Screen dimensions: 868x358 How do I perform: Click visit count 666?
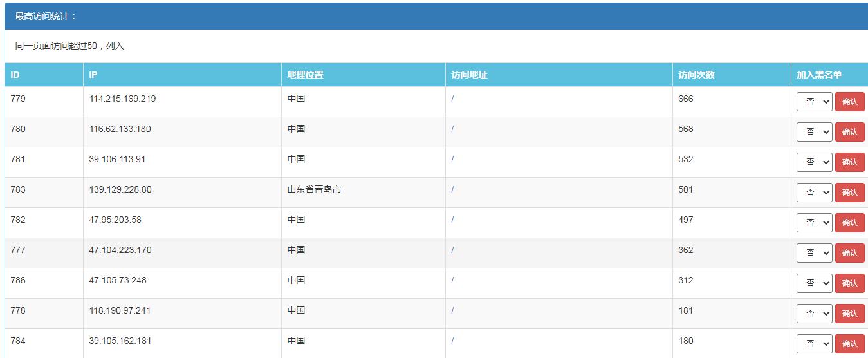[686, 99]
